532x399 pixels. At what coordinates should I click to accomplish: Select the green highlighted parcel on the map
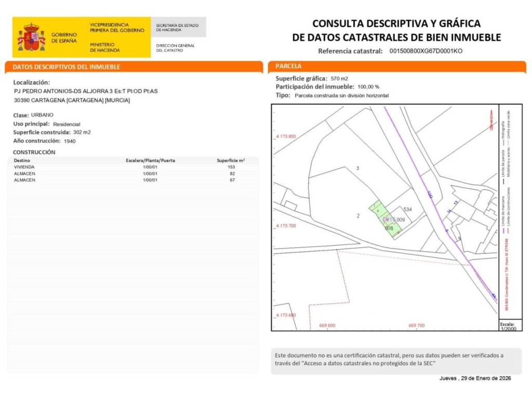point(385,219)
